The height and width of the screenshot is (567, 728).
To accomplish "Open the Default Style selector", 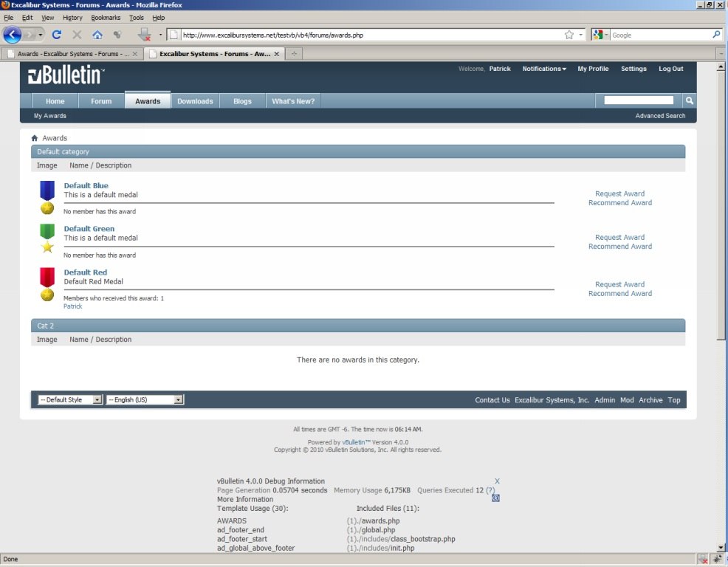I will click(70, 400).
